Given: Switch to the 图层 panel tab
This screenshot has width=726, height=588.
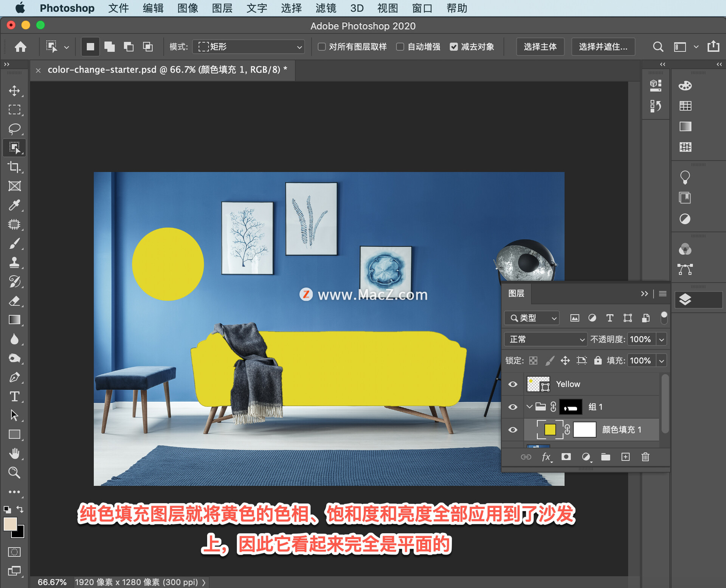Looking at the screenshot, I should [516, 294].
